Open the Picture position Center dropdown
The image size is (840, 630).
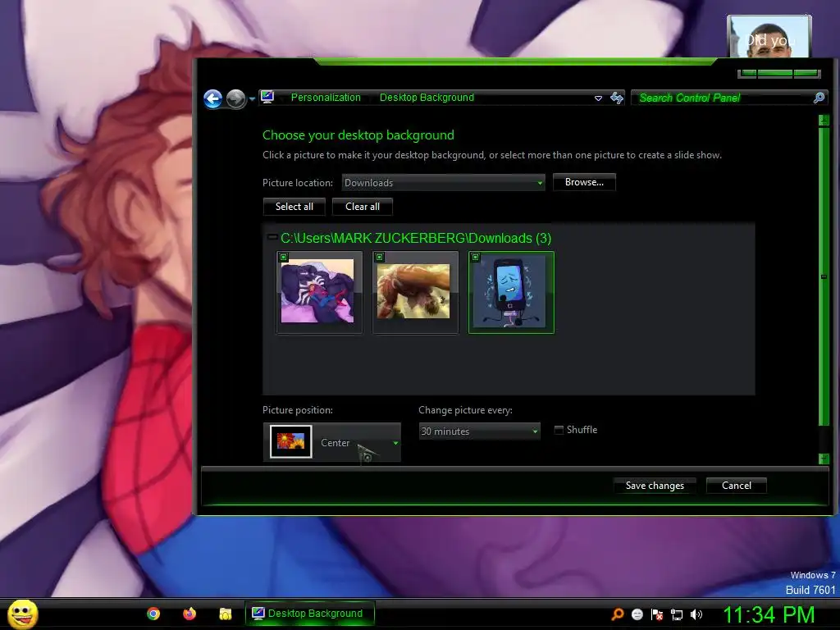331,442
